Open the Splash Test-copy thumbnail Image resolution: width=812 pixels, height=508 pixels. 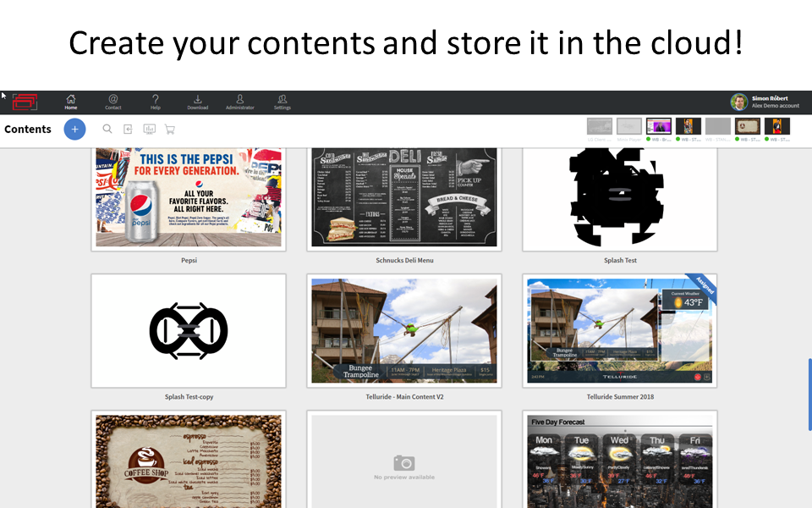[189, 331]
